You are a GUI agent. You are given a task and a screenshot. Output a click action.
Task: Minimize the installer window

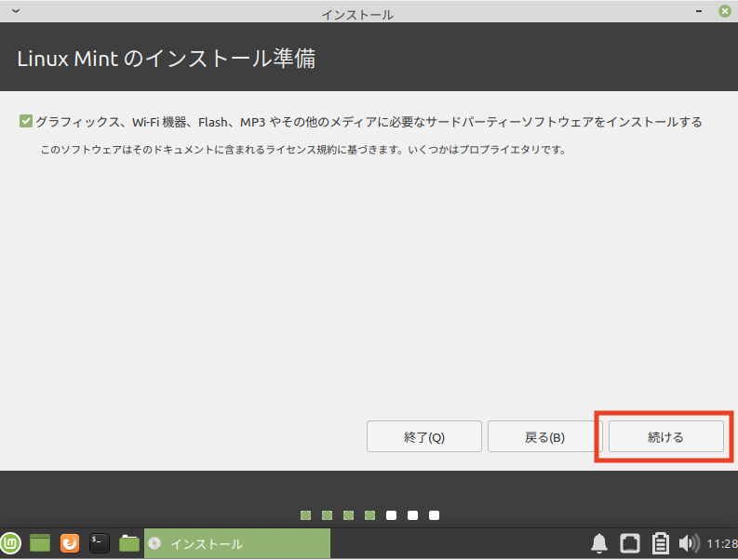click(x=698, y=11)
